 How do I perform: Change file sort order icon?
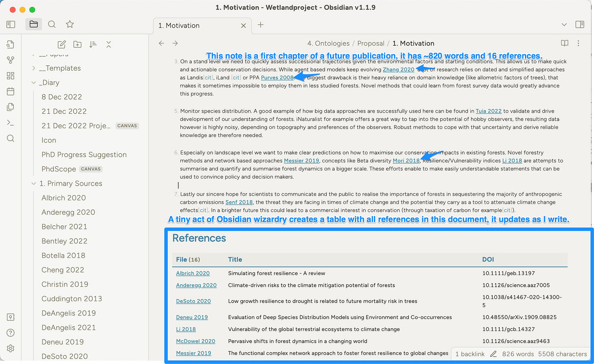coord(93,44)
